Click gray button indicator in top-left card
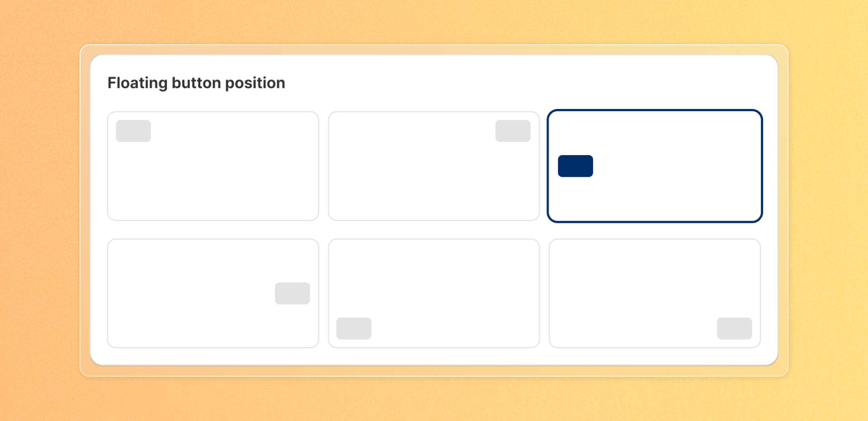The image size is (868, 421). pos(133,131)
